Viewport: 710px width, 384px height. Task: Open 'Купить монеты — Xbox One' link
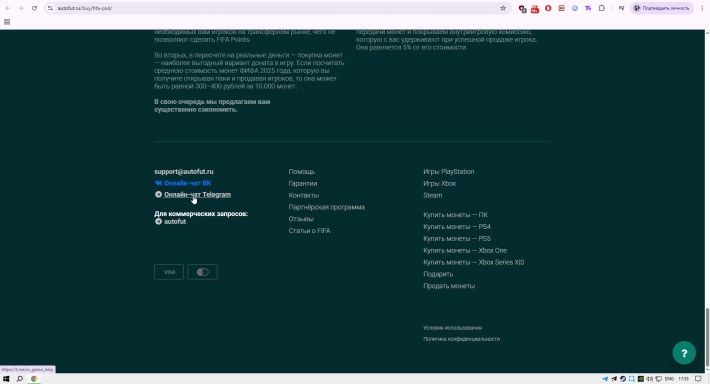pyautogui.click(x=465, y=250)
